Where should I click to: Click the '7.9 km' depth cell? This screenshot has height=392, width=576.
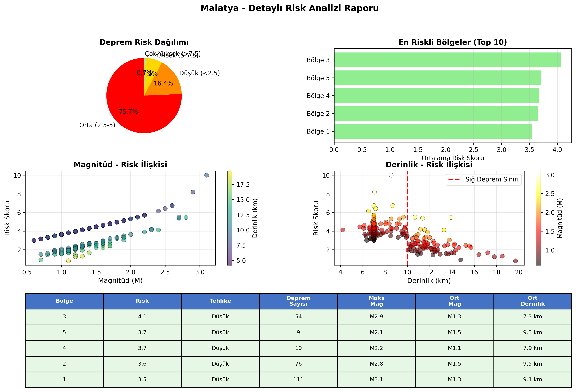533,348
